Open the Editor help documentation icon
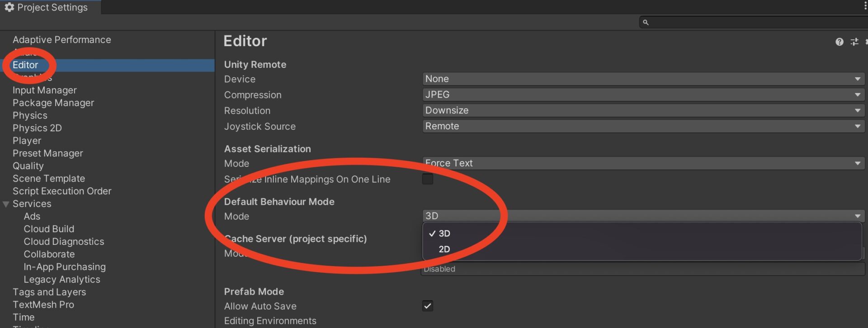 tap(839, 42)
